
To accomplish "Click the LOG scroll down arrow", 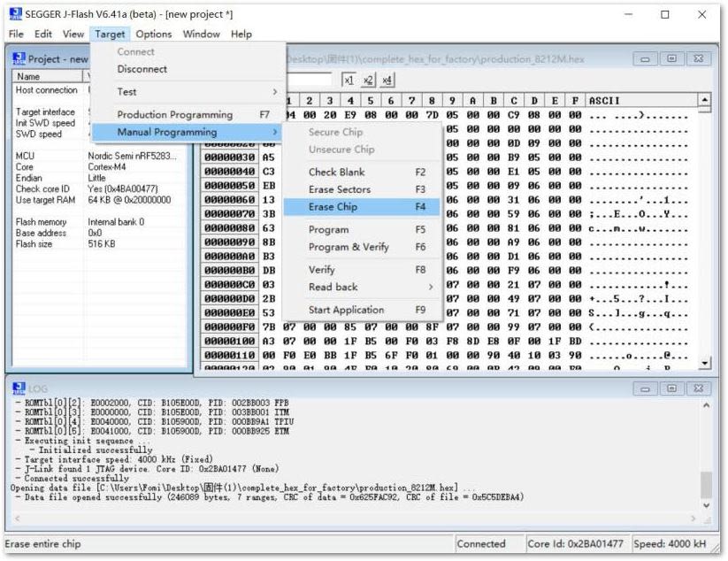I will pos(706,505).
